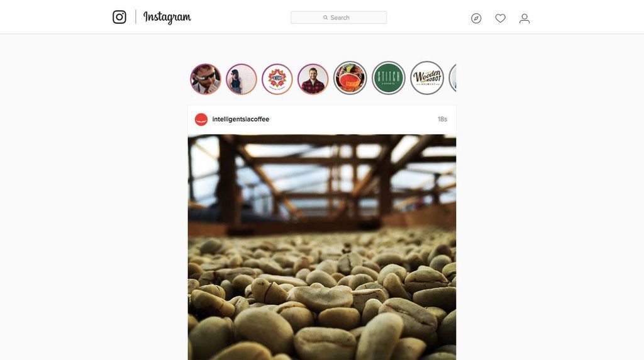Open the Penrose floral logo story
The width and height of the screenshot is (644, 360).
pyautogui.click(x=277, y=79)
